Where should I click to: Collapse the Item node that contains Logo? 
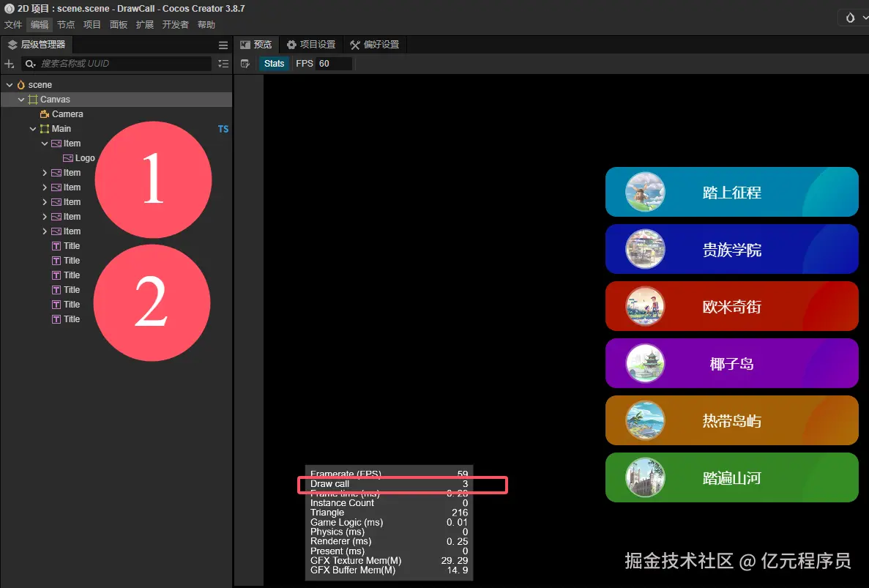45,144
